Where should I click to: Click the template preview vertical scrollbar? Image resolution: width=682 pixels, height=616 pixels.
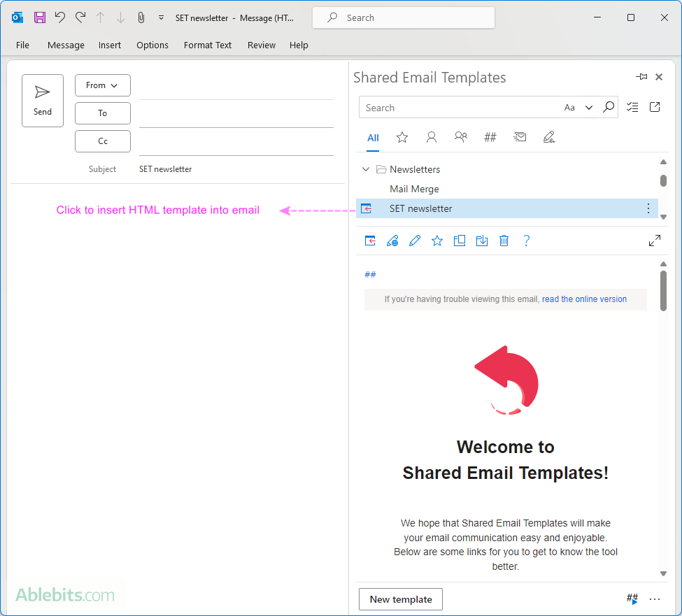click(663, 290)
